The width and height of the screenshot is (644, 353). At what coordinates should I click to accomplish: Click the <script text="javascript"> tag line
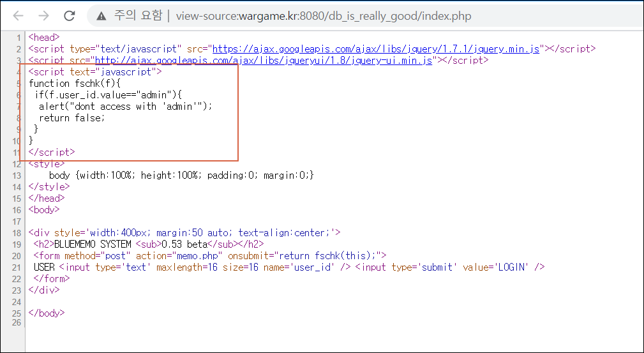tap(95, 72)
